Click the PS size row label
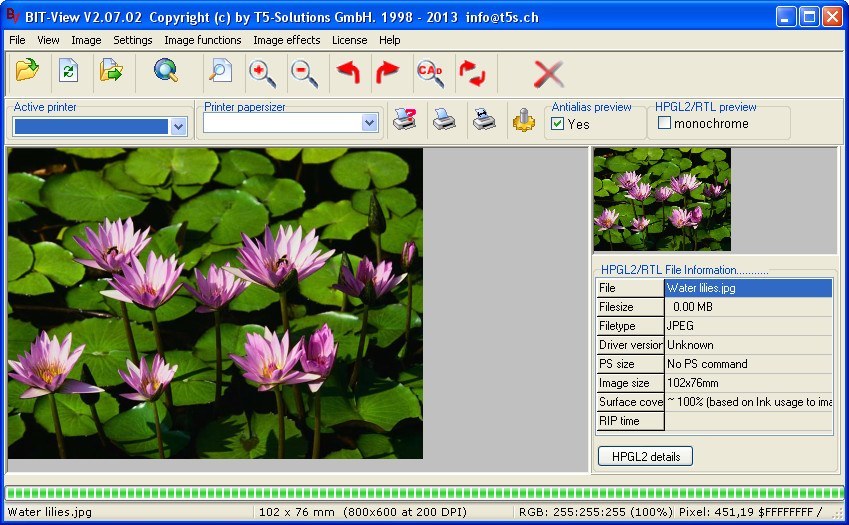Image resolution: width=849 pixels, height=525 pixels. pos(630,364)
